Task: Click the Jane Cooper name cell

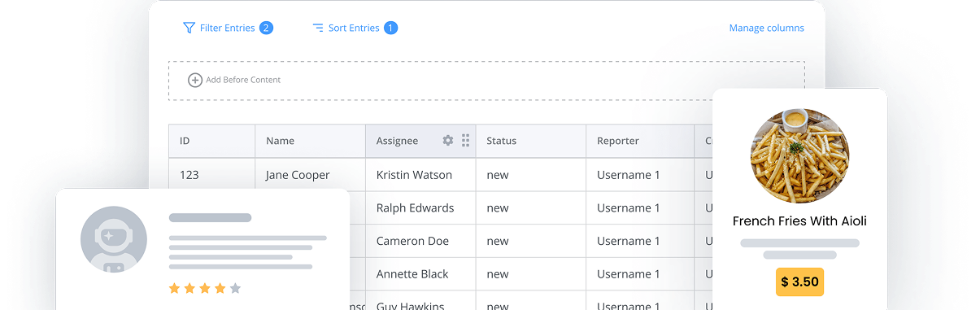Action: (311, 175)
